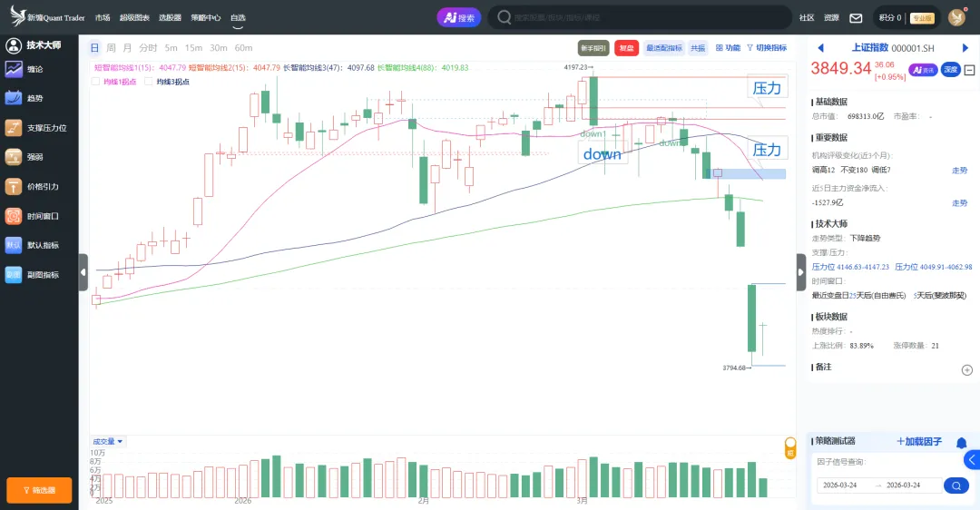980x510 pixels.
Task: Select 默认指标 sidebar item
Action: (x=33, y=245)
